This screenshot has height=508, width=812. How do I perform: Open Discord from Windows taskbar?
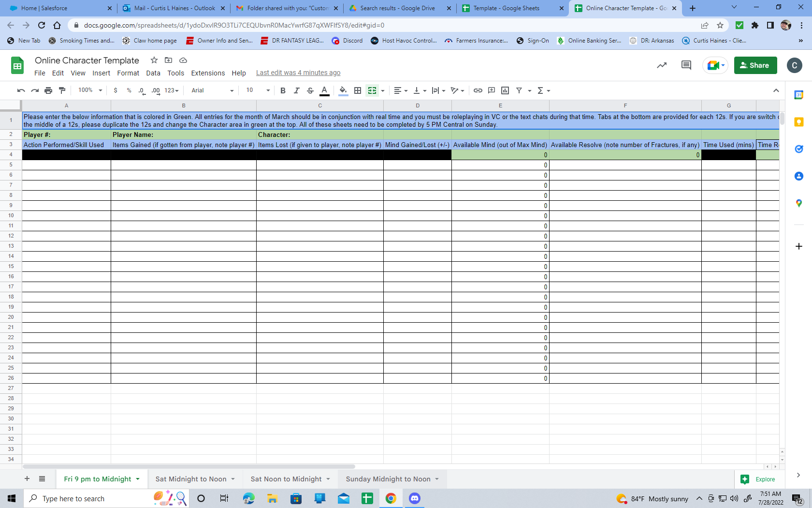pyautogui.click(x=415, y=498)
